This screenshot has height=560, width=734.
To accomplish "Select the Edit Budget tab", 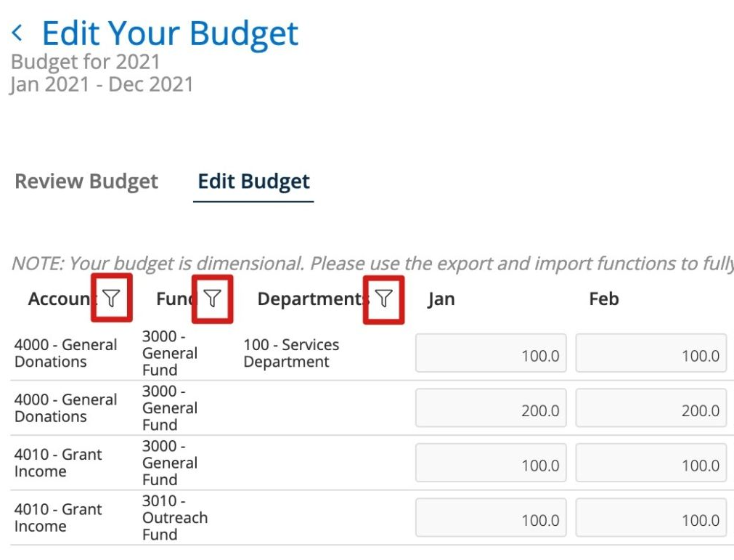I will tap(253, 181).
